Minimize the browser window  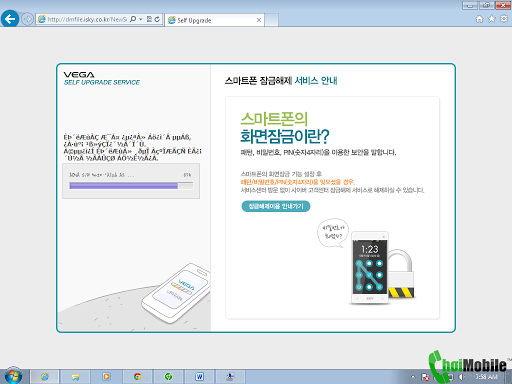(x=470, y=5)
